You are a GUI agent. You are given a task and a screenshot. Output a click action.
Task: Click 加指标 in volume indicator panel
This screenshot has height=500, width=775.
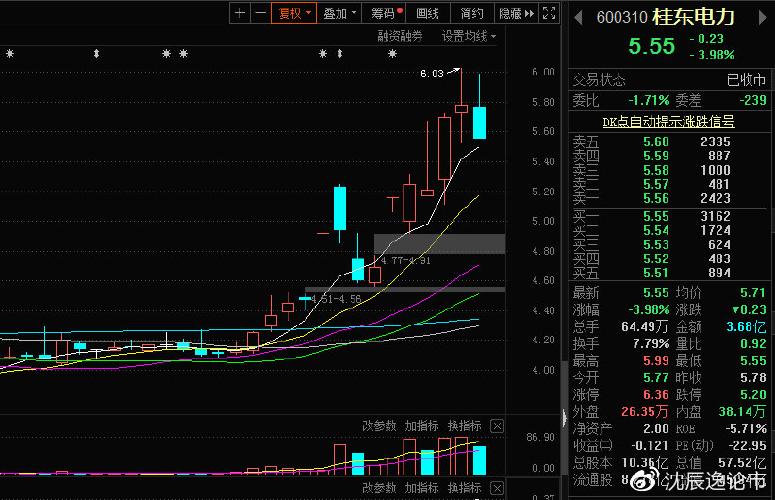point(422,426)
